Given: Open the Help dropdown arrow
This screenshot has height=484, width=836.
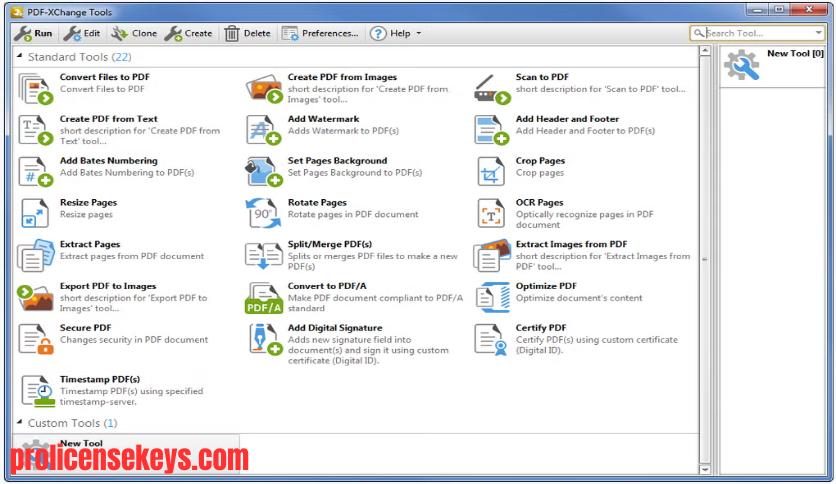Looking at the screenshot, I should coord(419,34).
